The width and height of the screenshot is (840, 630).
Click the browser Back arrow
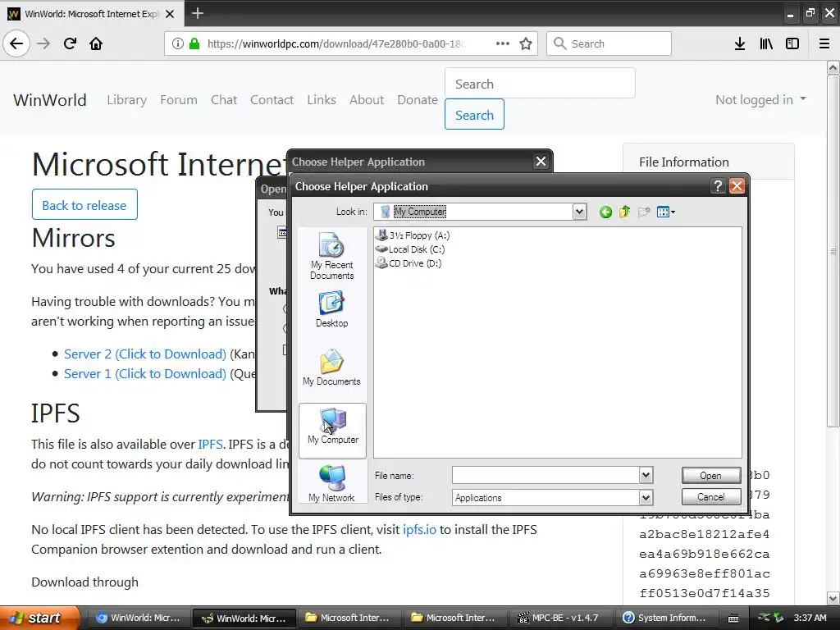[x=16, y=43]
